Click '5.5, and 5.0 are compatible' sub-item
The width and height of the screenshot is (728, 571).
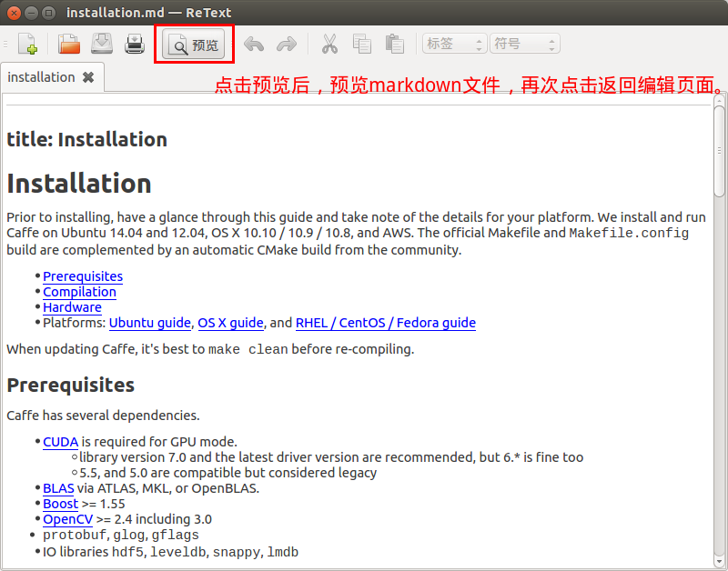(228, 473)
